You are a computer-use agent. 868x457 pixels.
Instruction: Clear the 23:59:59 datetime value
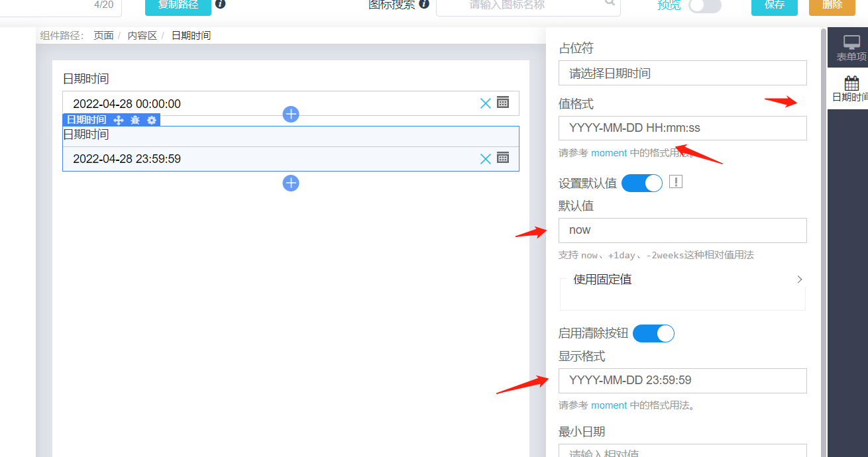[x=485, y=158]
